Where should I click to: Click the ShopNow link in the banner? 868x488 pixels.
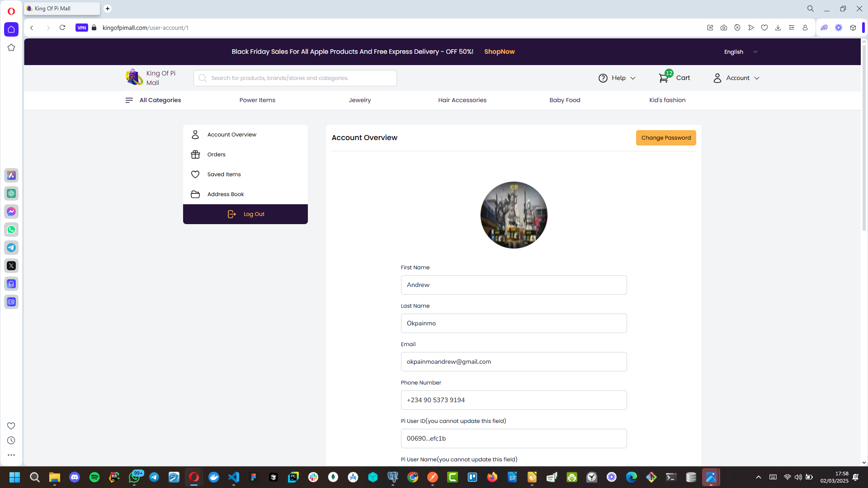coord(499,52)
